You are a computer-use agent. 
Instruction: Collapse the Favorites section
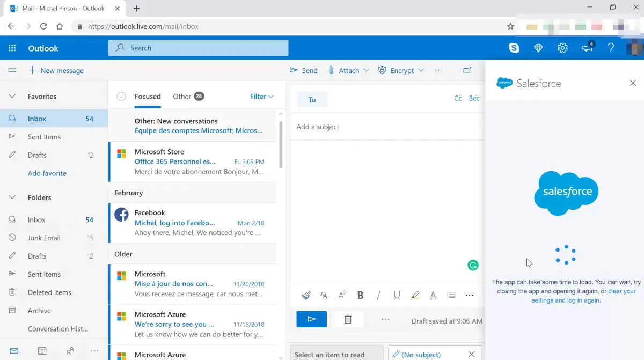coord(12,97)
